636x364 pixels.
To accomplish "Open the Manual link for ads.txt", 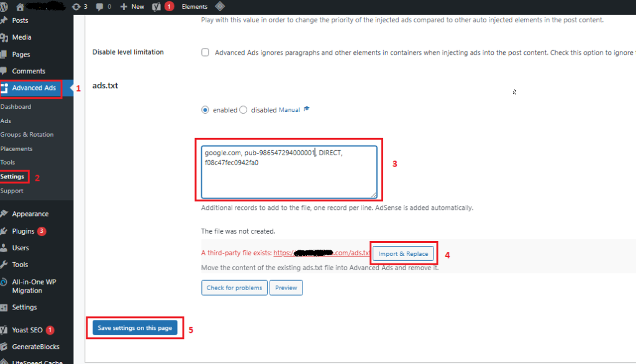I will pos(289,110).
